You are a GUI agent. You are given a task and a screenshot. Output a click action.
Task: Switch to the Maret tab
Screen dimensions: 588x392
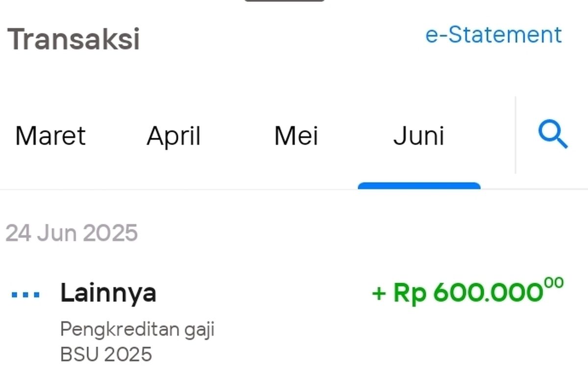49,136
